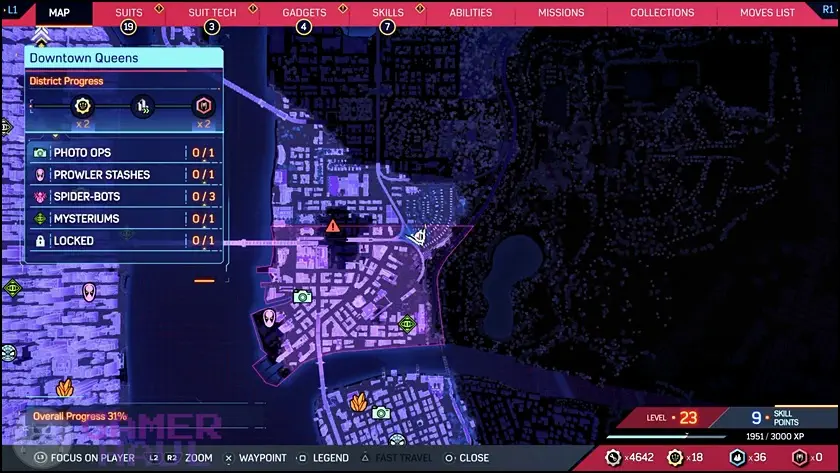Select the MAP tab
This screenshot has width=840, height=473.
(59, 12)
